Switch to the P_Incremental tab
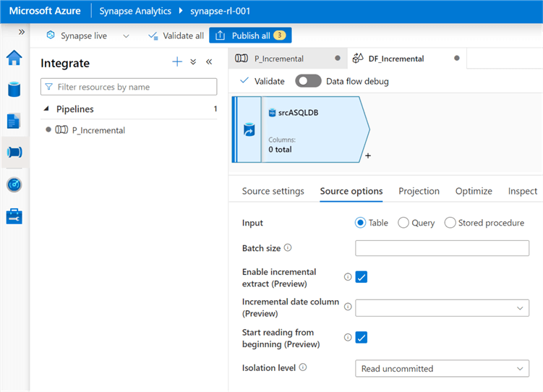Viewport: 543px width, 392px height. tap(288, 59)
